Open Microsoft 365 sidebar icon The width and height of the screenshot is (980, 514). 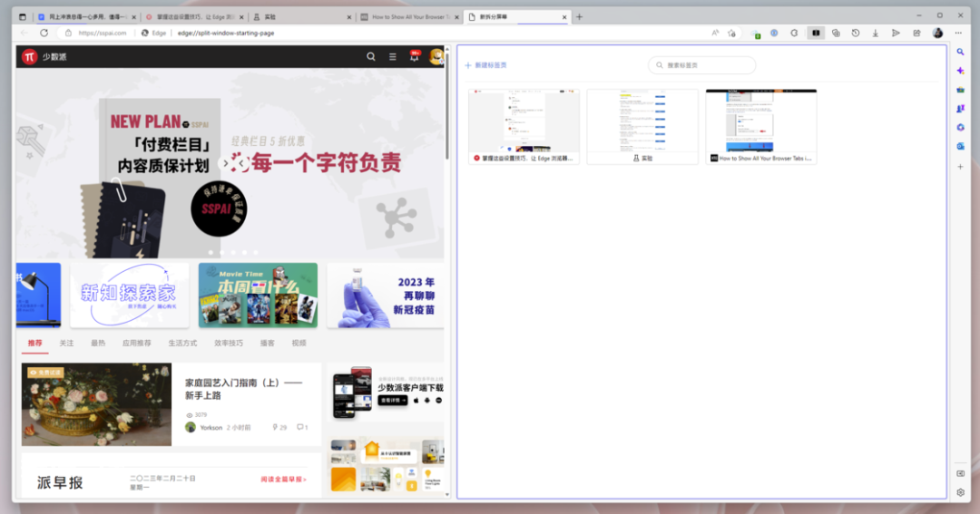(x=961, y=128)
